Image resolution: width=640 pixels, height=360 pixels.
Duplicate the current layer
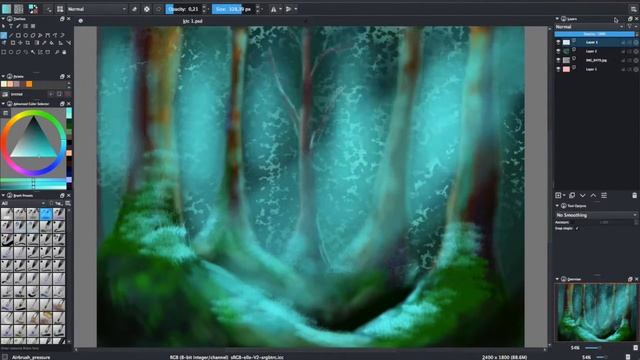(x=572, y=196)
